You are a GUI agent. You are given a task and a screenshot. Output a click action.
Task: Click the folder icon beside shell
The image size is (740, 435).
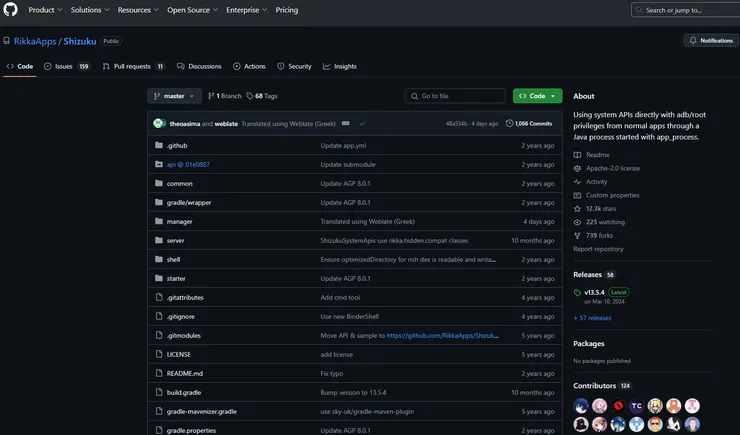coord(159,259)
